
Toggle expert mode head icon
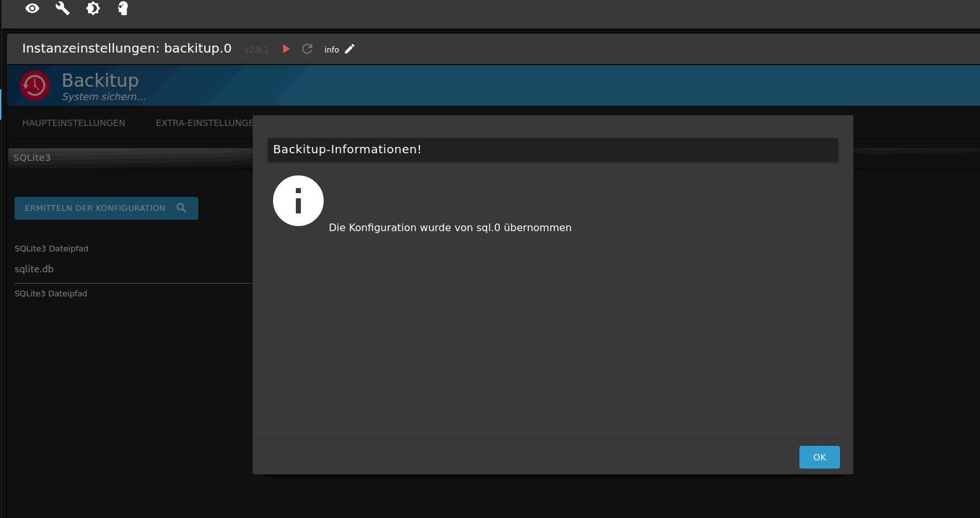[123, 8]
